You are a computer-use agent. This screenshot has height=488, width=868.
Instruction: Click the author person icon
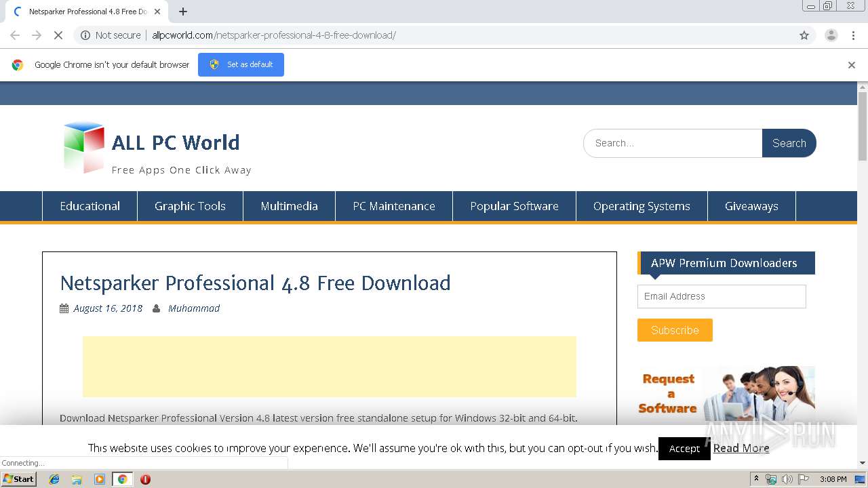tap(157, 308)
